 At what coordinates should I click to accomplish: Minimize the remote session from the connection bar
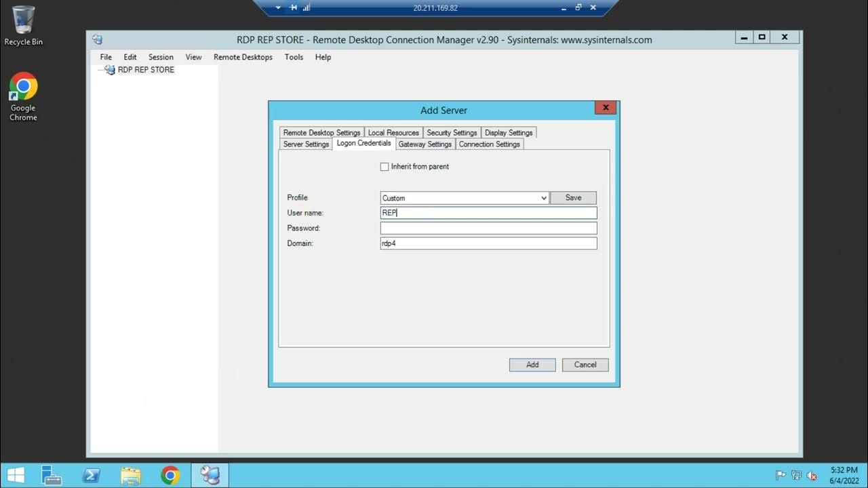point(564,7)
